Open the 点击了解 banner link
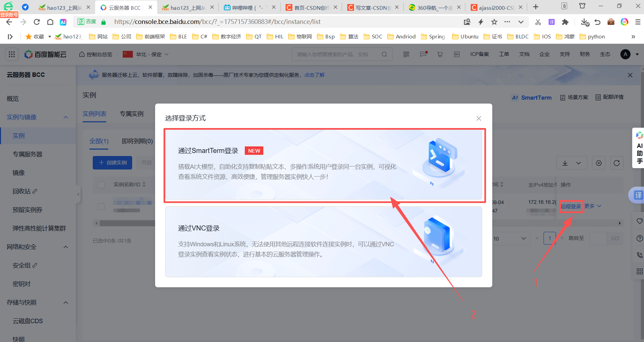 coord(314,75)
